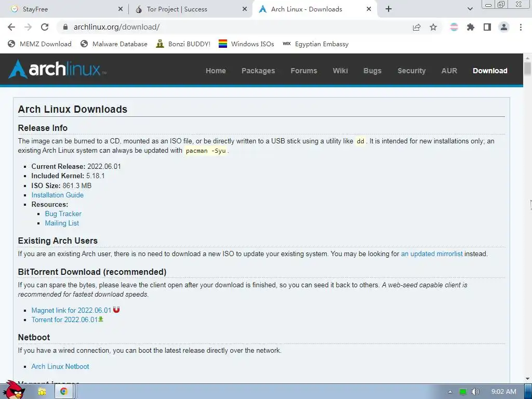Click the 'Included Kernel: 5.18.1' text
532x399 pixels.
click(68, 176)
